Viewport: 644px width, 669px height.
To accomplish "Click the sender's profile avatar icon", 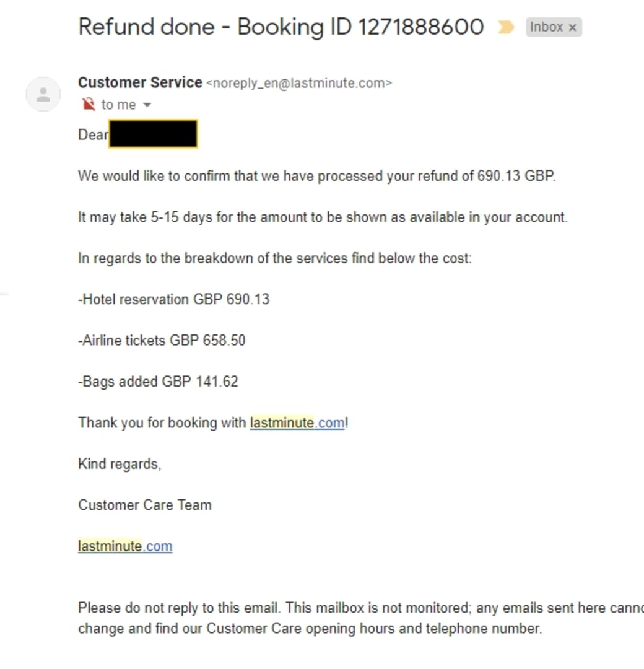I will [43, 94].
